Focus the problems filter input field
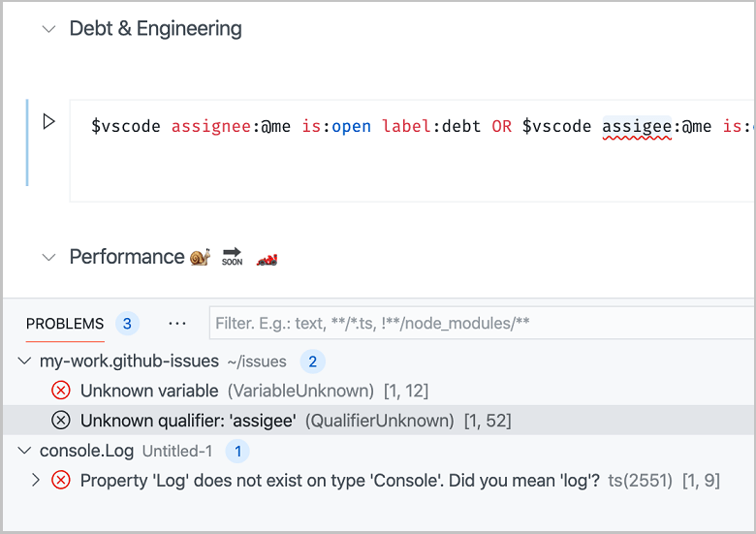The image size is (756, 534). click(482, 324)
